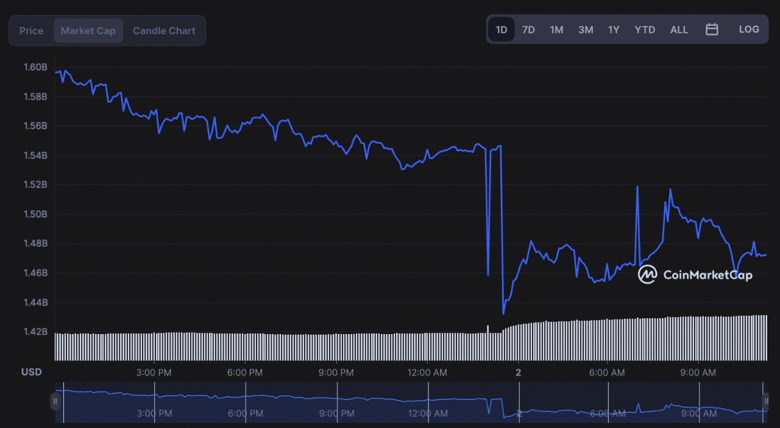
Task: Open the calendar date range picker
Action: pos(712,30)
